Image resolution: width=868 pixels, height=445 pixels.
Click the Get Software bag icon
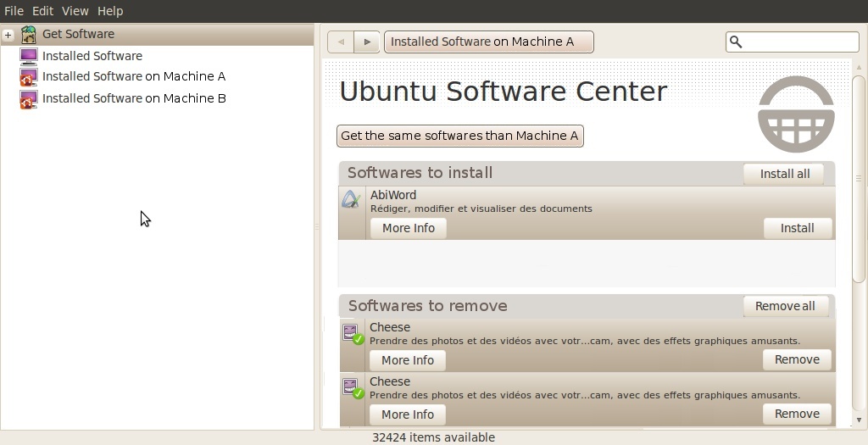coord(29,35)
